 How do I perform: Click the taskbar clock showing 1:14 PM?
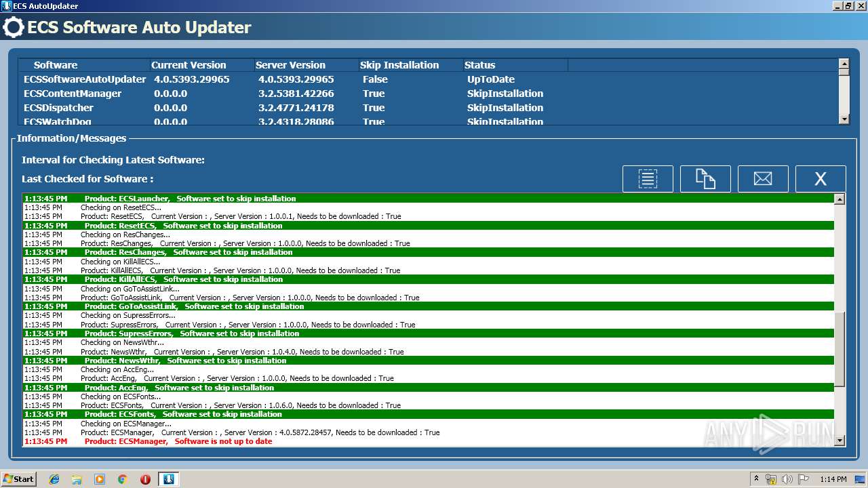(833, 479)
